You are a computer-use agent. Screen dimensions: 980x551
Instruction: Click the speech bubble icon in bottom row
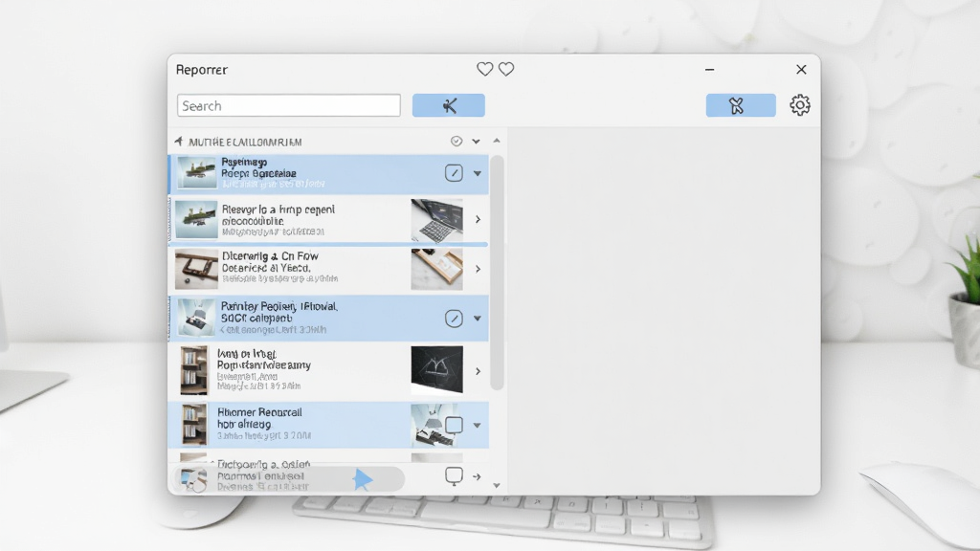click(x=454, y=476)
